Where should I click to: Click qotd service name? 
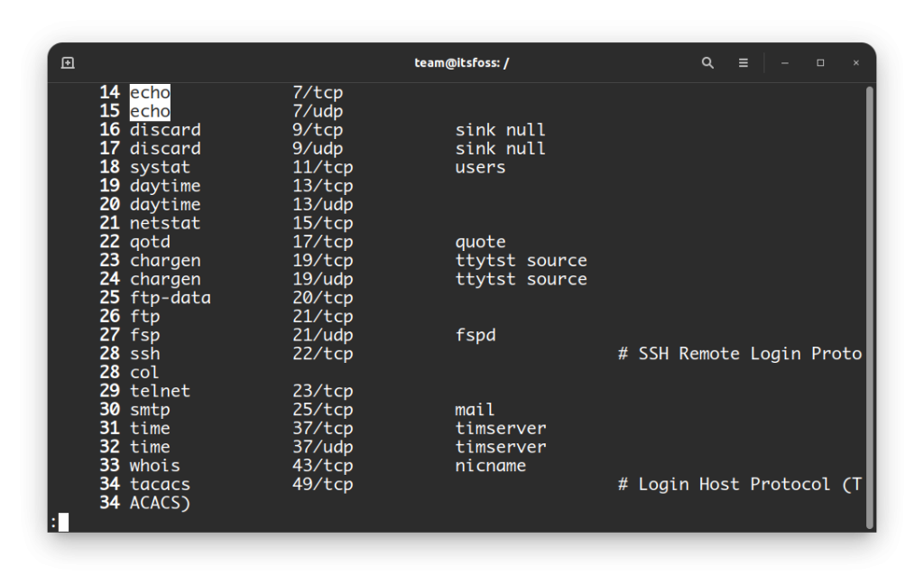click(x=150, y=242)
